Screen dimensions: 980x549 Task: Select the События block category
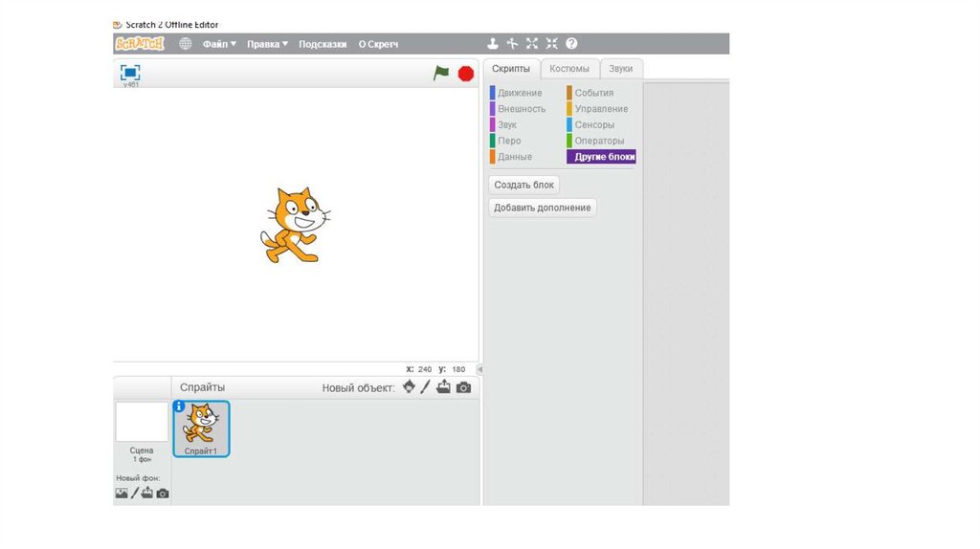590,93
